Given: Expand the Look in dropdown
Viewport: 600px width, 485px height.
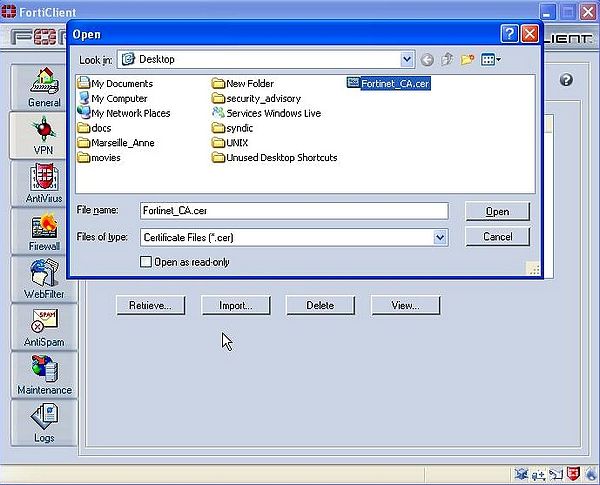Looking at the screenshot, I should (407, 60).
